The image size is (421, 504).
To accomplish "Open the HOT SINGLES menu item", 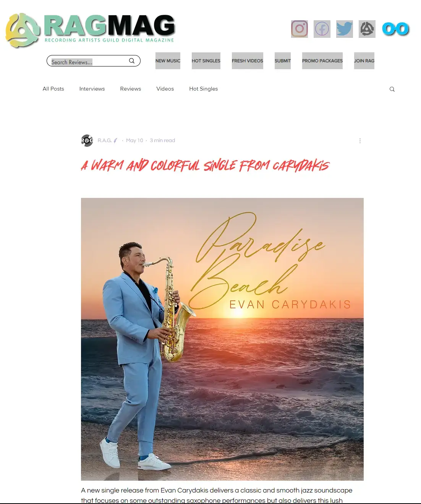I will (x=206, y=61).
